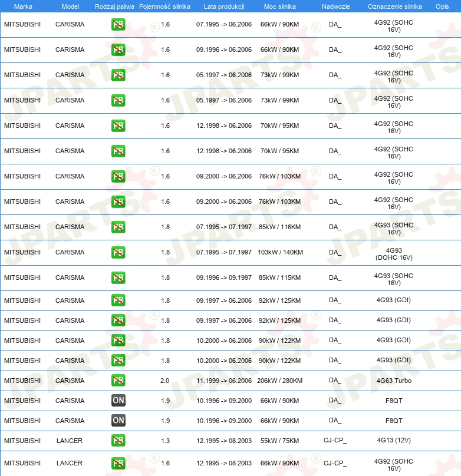The image size is (461, 476).
Task: Click the 4G13 (12V) engine code cell
Action: [394, 440]
